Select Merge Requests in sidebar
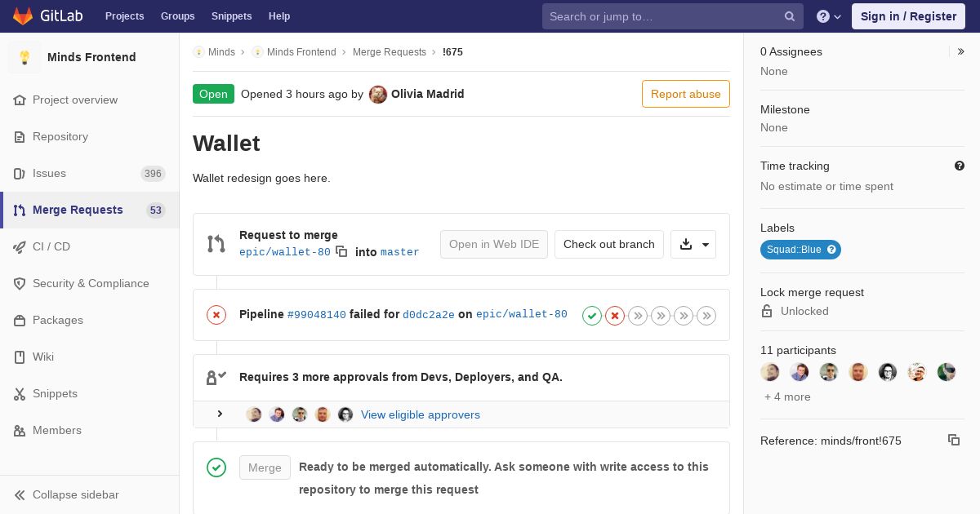 [89, 210]
